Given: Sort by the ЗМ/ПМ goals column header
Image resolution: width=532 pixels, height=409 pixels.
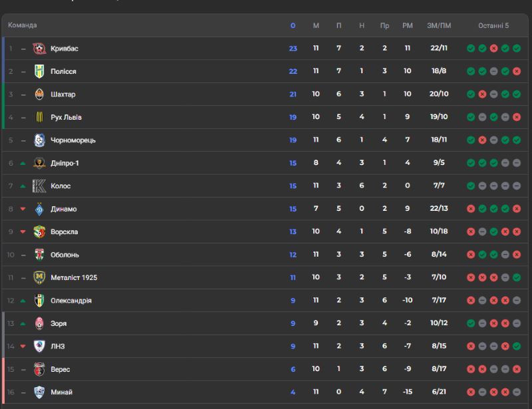Looking at the screenshot, I should (x=439, y=26).
